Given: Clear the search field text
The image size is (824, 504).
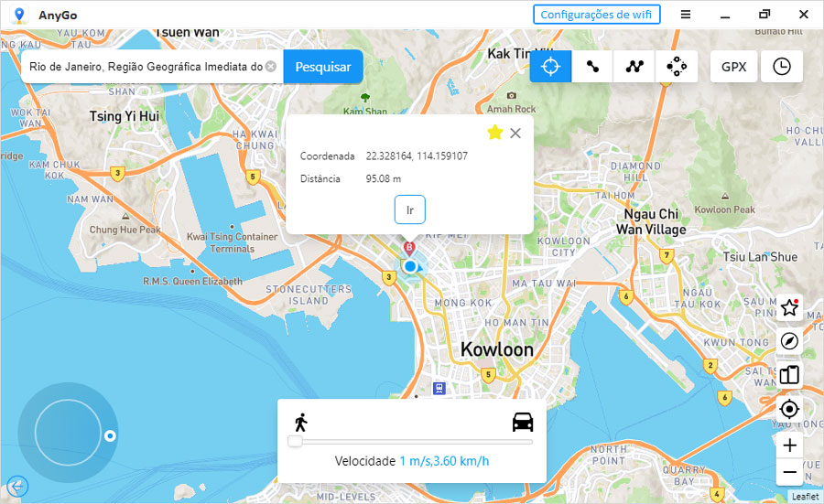Looking at the screenshot, I should tap(271, 67).
